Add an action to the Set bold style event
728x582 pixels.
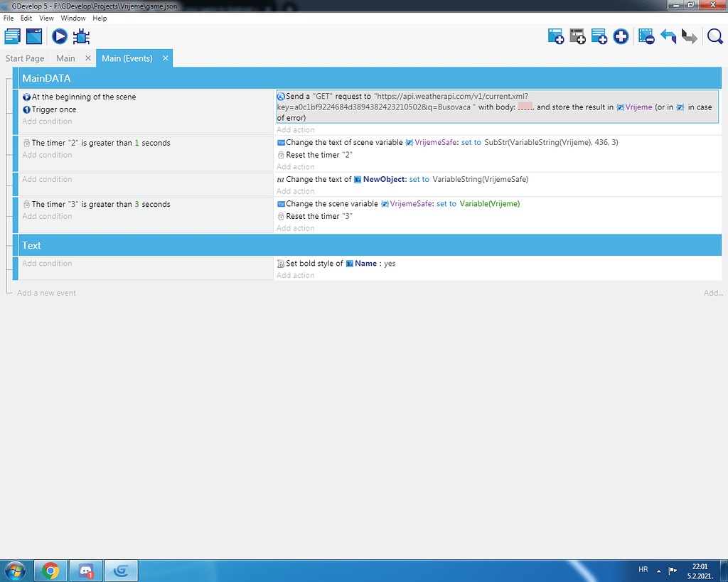click(296, 275)
